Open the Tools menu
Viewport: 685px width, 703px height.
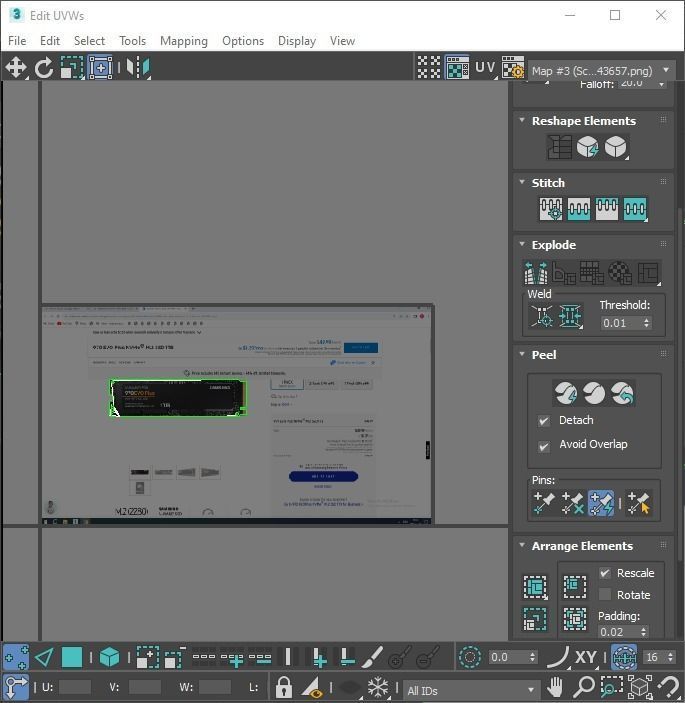(133, 41)
